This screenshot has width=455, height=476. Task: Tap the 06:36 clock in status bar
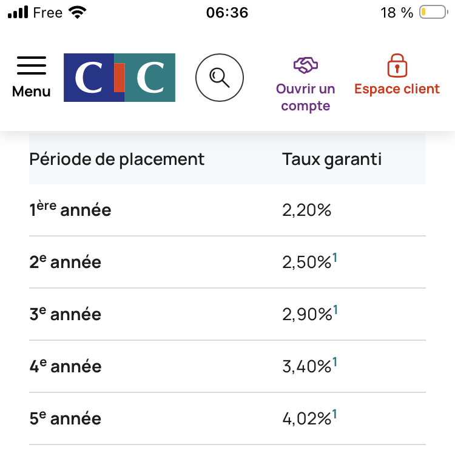pyautogui.click(x=227, y=13)
